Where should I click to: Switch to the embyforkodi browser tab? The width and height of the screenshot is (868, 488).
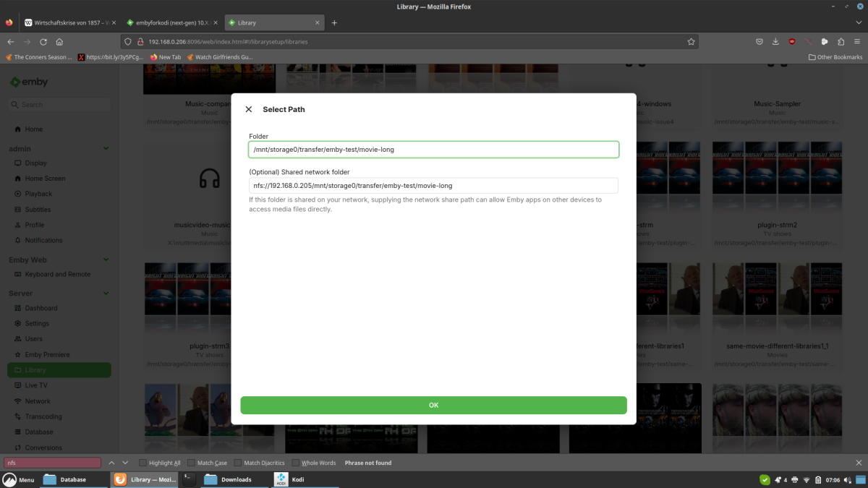170,22
